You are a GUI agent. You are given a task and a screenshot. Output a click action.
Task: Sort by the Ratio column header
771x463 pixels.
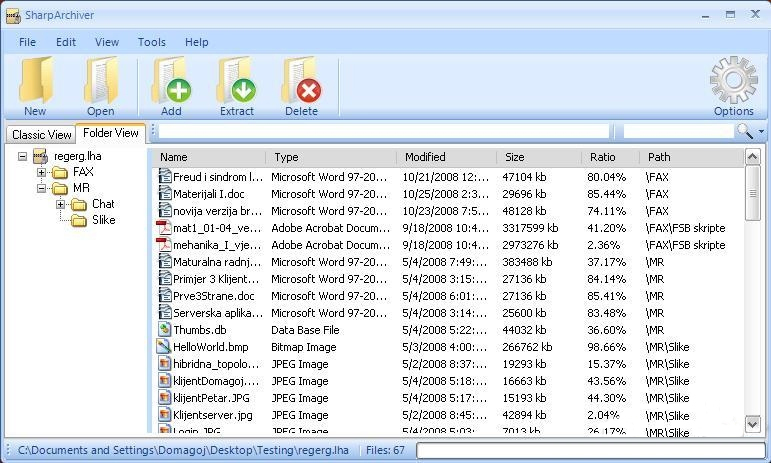[x=611, y=157]
